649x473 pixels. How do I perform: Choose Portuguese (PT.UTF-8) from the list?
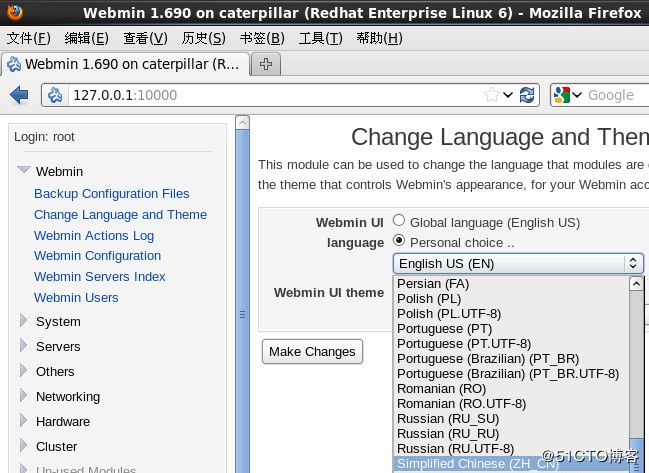tap(511, 343)
